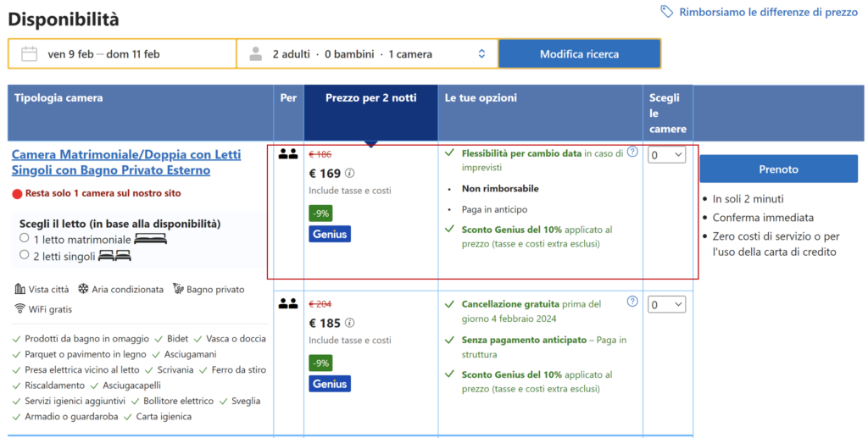Open room quantity dropdown for € 169 offer
Image resolution: width=868 pixels, height=438 pixels.
[667, 155]
